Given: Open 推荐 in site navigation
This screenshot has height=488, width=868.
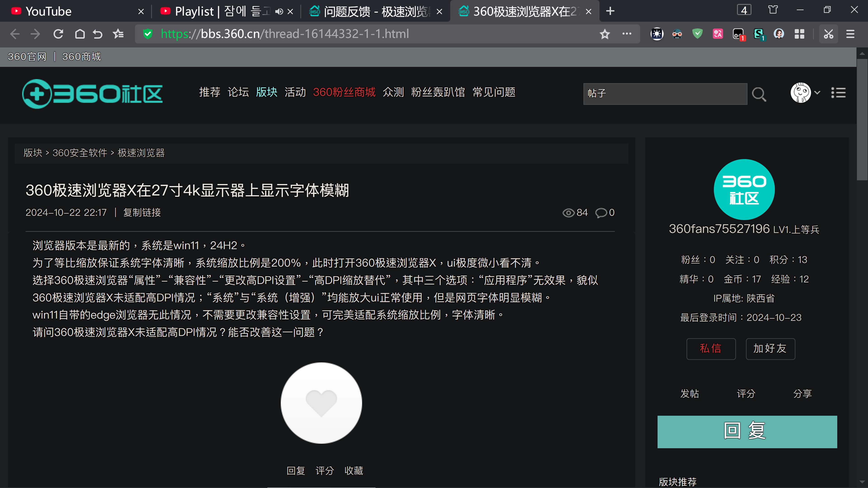Looking at the screenshot, I should pyautogui.click(x=210, y=92).
